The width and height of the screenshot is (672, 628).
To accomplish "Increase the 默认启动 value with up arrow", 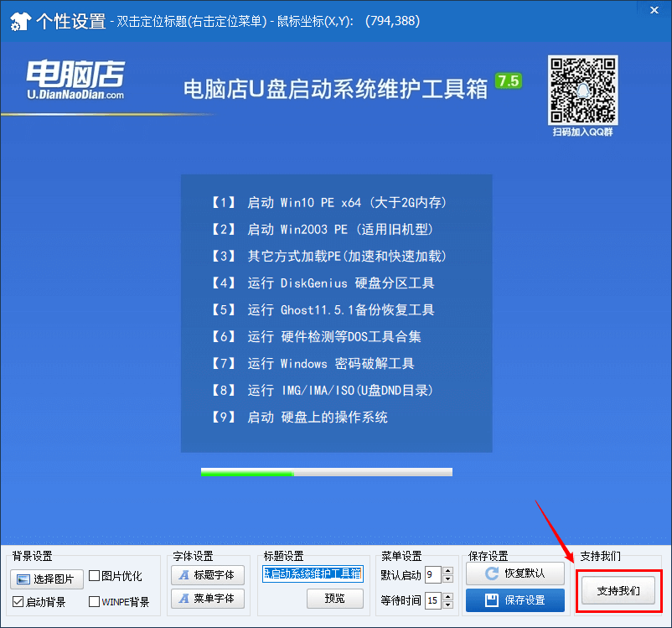I will [x=447, y=571].
